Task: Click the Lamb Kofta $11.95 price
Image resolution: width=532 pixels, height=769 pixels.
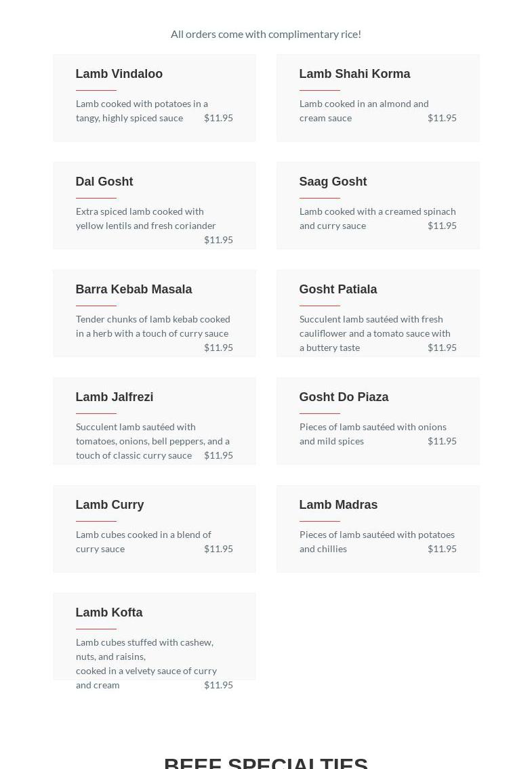Action: click(x=218, y=685)
